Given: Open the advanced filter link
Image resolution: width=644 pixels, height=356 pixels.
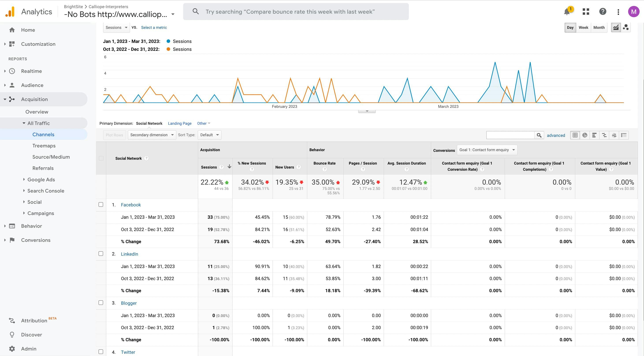Looking at the screenshot, I should 556,135.
